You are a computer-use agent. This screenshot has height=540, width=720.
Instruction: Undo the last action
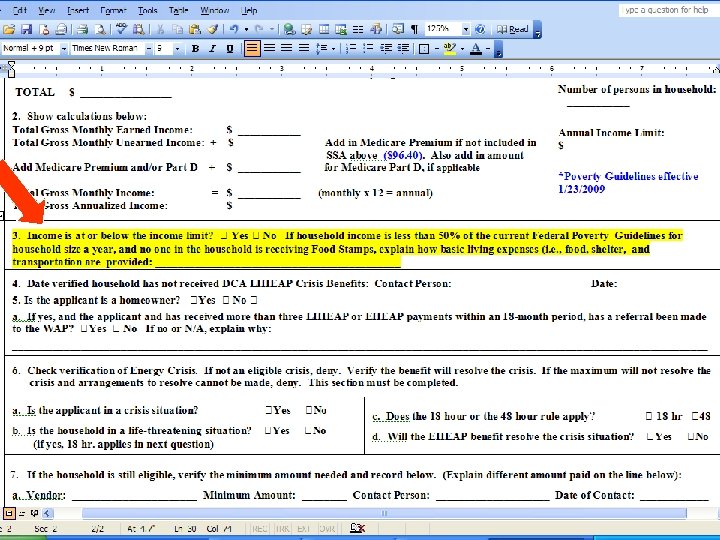point(234,29)
